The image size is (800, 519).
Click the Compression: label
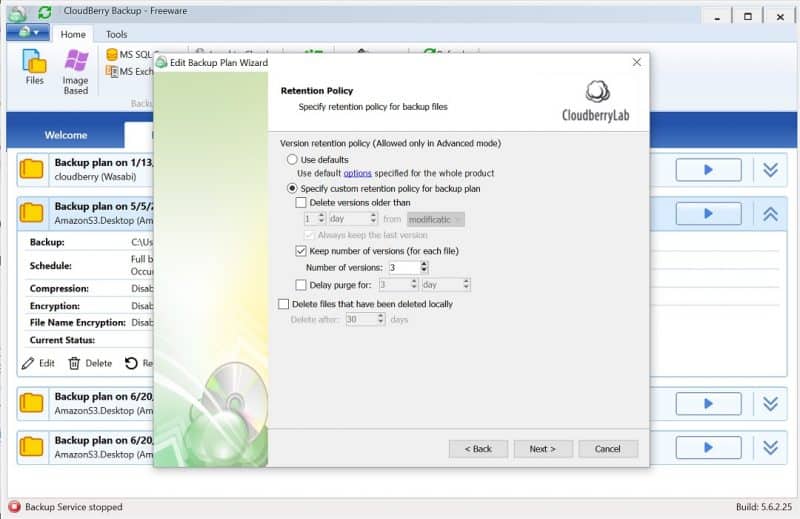[x=59, y=289]
